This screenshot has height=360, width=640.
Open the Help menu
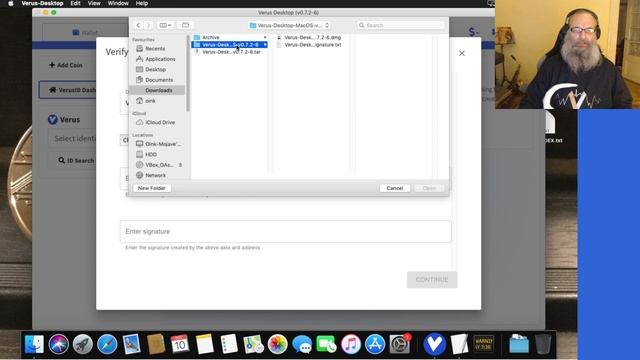pos(142,3)
